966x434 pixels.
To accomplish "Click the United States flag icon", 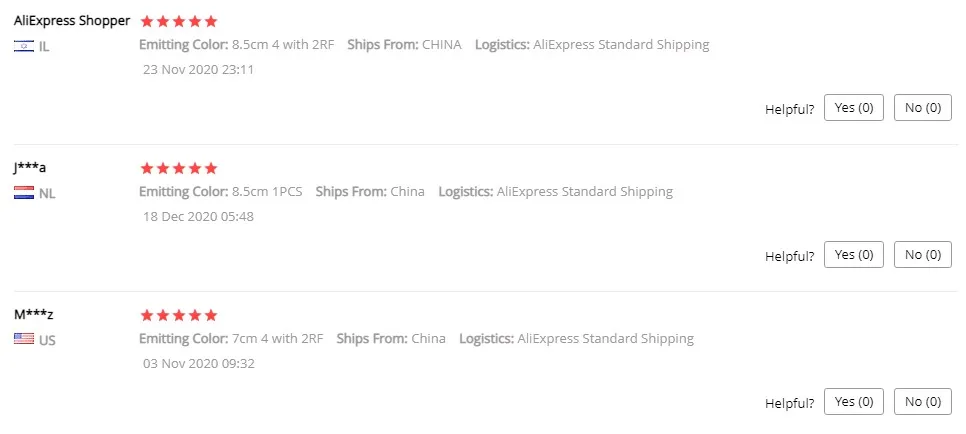I will point(24,340).
